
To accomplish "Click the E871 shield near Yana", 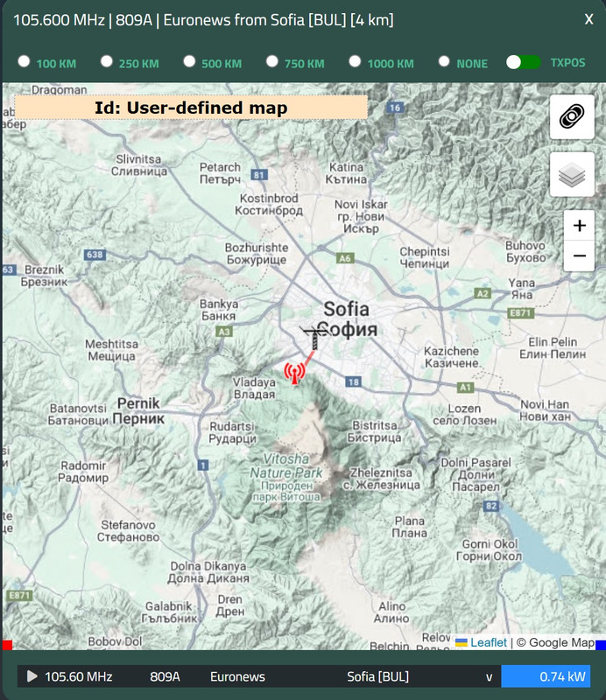I will 521,313.
